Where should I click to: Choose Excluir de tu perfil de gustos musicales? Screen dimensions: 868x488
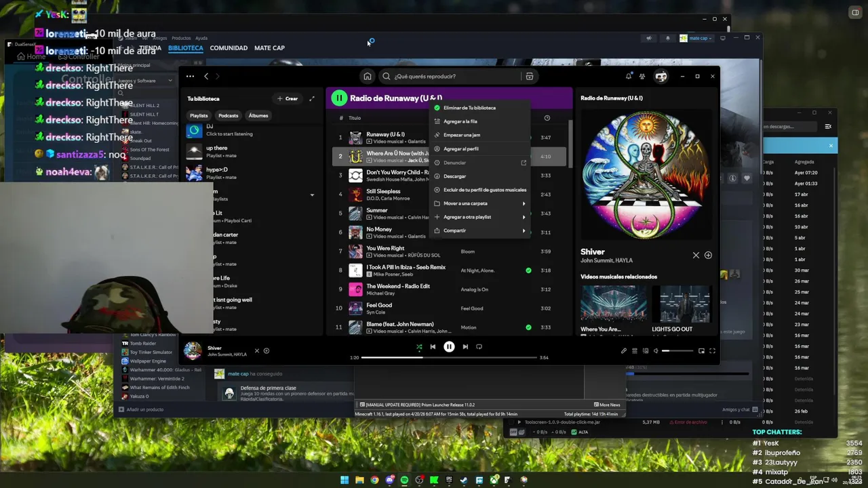[x=479, y=190]
